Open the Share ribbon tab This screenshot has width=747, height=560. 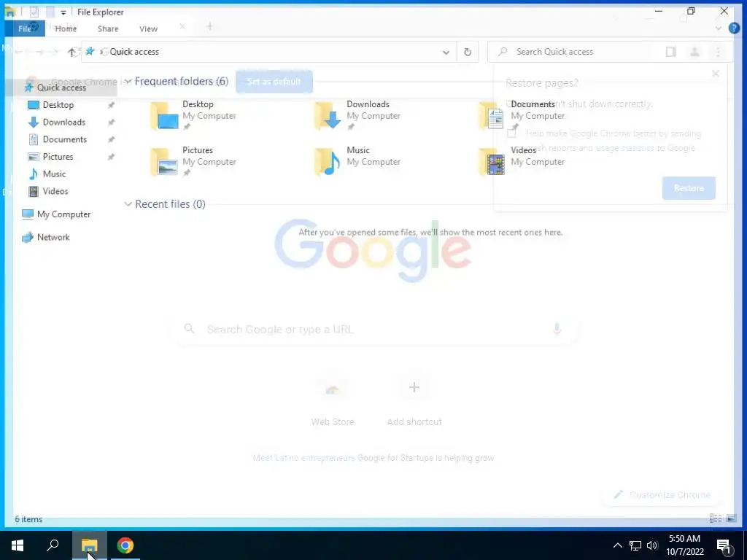coord(108,28)
